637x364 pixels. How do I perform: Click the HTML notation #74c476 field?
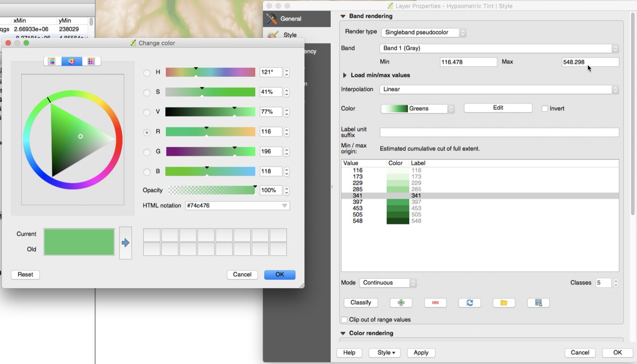pos(237,206)
